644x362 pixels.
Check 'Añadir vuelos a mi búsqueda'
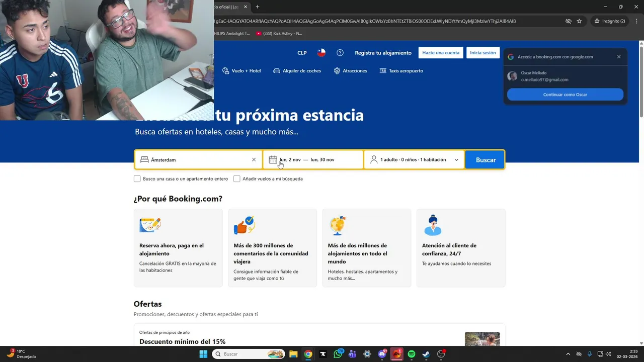pyautogui.click(x=236, y=178)
